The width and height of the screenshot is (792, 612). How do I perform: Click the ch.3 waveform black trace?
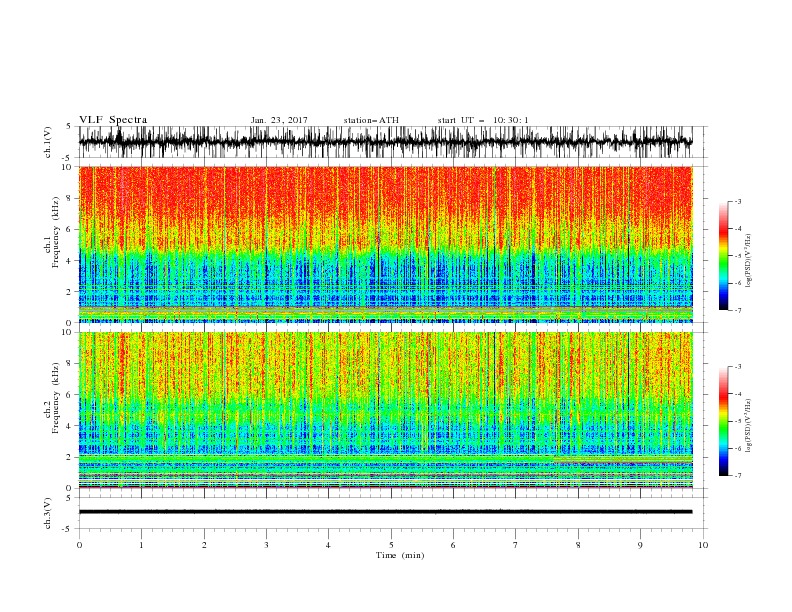[385, 512]
